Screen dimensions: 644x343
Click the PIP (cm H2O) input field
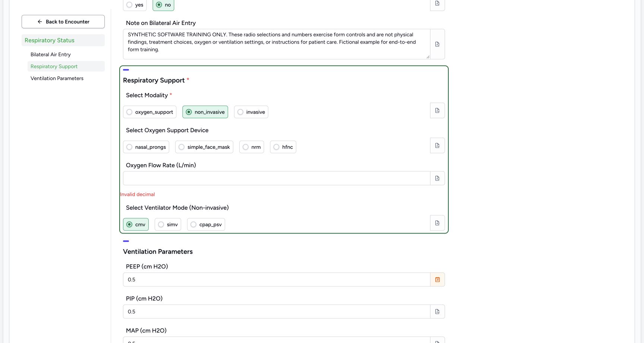[277, 312]
